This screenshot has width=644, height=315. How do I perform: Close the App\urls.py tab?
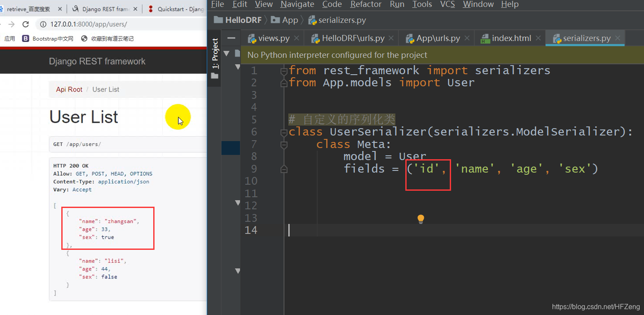[467, 38]
